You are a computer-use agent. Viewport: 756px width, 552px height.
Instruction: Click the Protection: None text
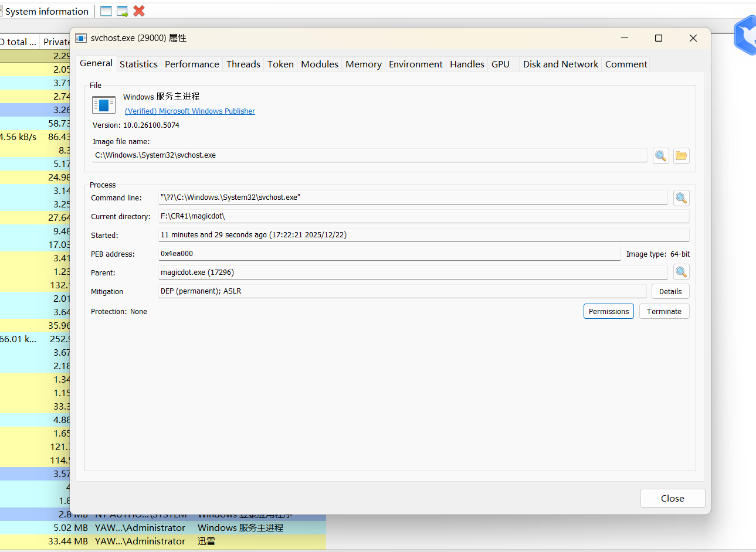pos(119,312)
